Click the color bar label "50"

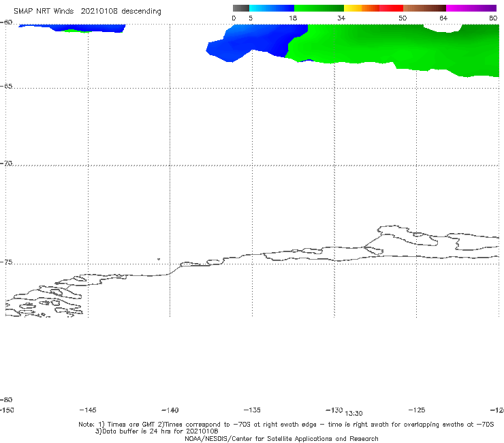pos(403,18)
